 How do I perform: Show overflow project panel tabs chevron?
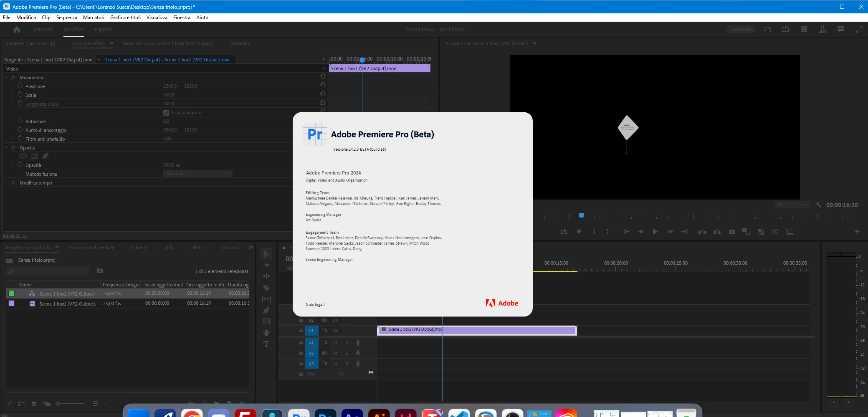point(251,248)
